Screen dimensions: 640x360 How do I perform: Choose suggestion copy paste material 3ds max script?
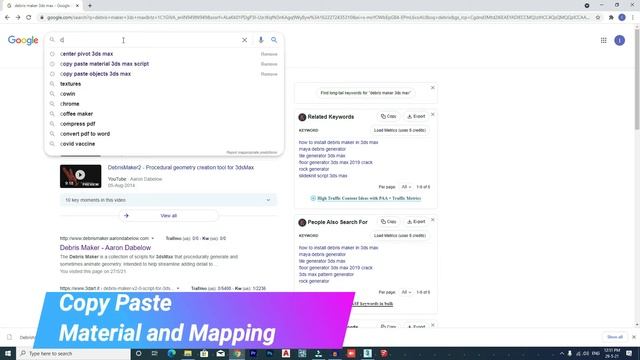[x=104, y=64]
